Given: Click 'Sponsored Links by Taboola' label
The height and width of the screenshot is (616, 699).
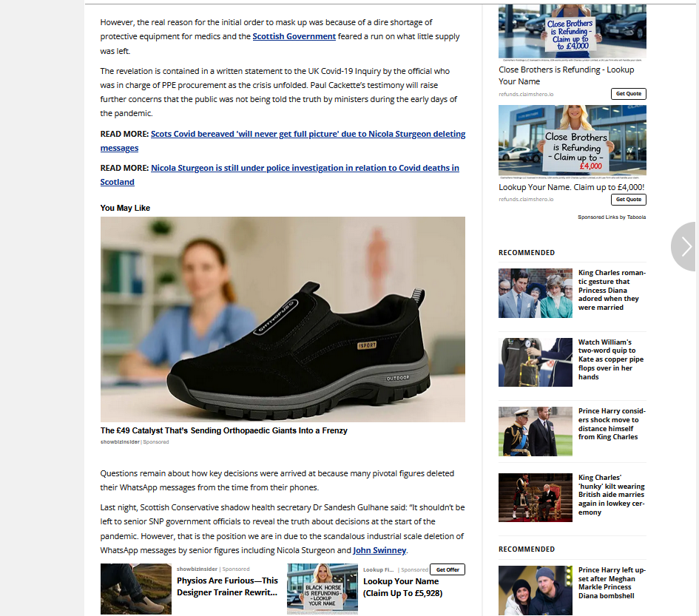Looking at the screenshot, I should point(612,217).
